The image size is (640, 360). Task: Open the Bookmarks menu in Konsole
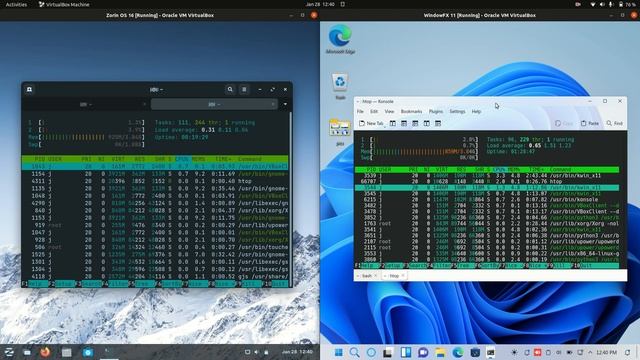411,111
